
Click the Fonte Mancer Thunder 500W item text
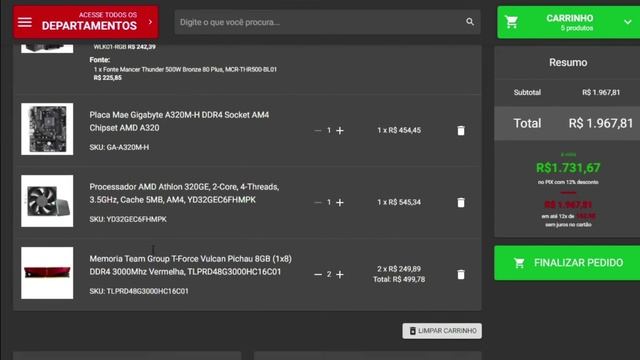pos(185,69)
